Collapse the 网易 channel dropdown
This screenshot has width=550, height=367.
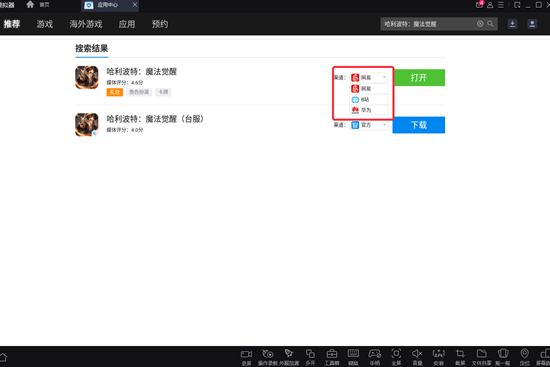point(369,78)
